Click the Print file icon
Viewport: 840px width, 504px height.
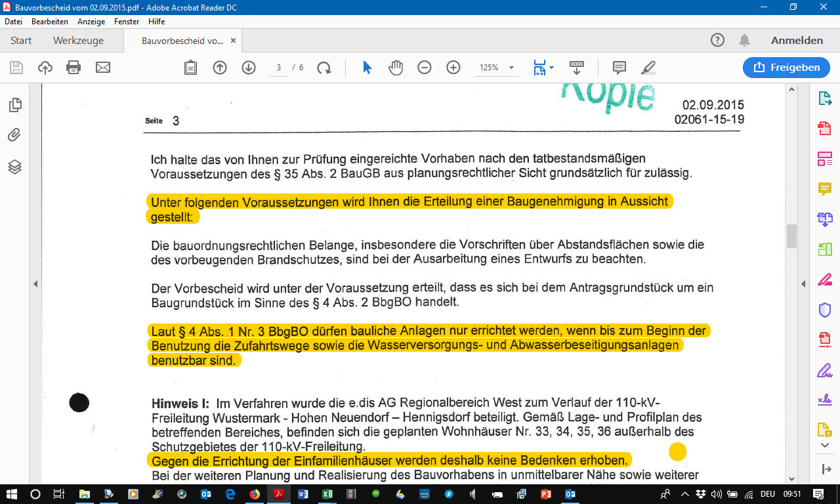73,68
